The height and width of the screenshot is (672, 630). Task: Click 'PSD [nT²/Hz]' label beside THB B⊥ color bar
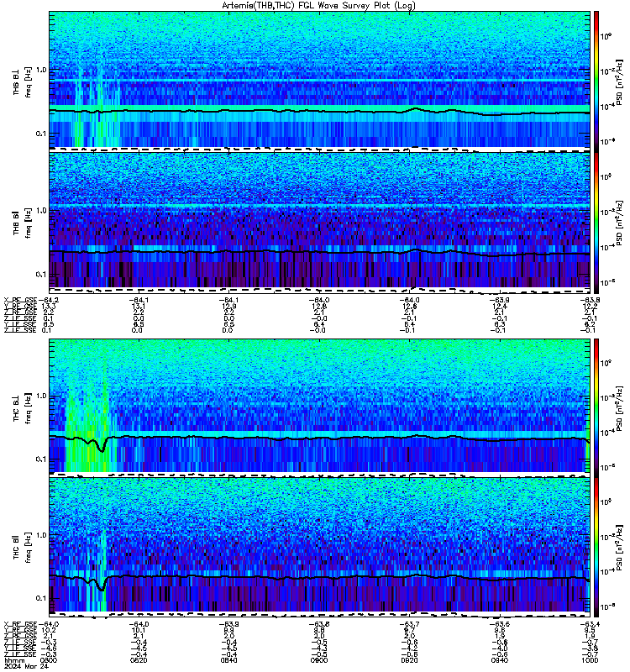pyautogui.click(x=619, y=81)
